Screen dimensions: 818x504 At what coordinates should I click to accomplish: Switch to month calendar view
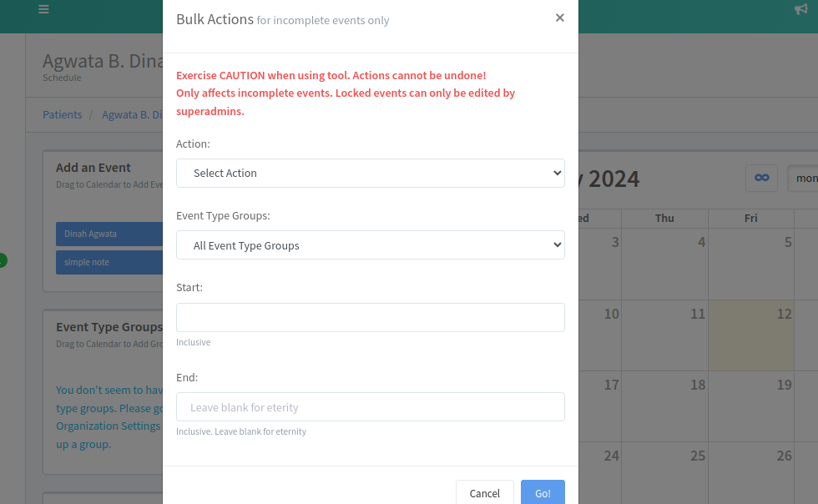point(805,178)
